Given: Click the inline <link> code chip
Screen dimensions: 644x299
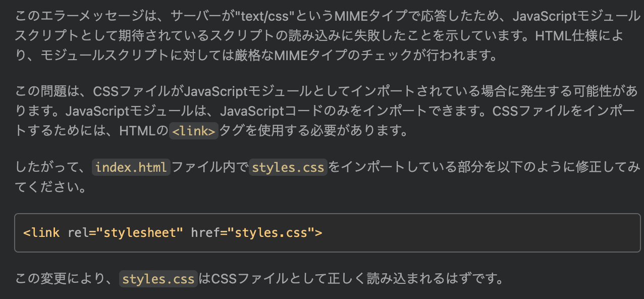Looking at the screenshot, I should click(x=193, y=131).
